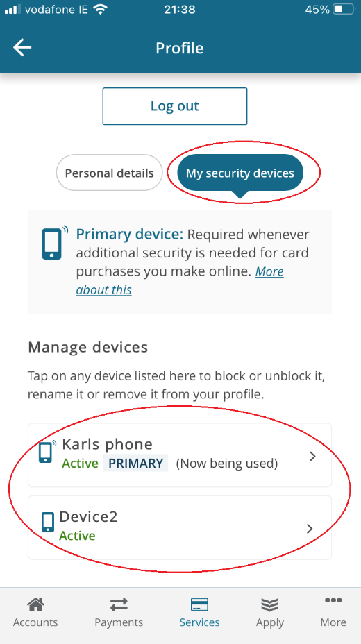Open Services via the card icon
Image resolution: width=361 pixels, height=644 pixels.
point(200,604)
